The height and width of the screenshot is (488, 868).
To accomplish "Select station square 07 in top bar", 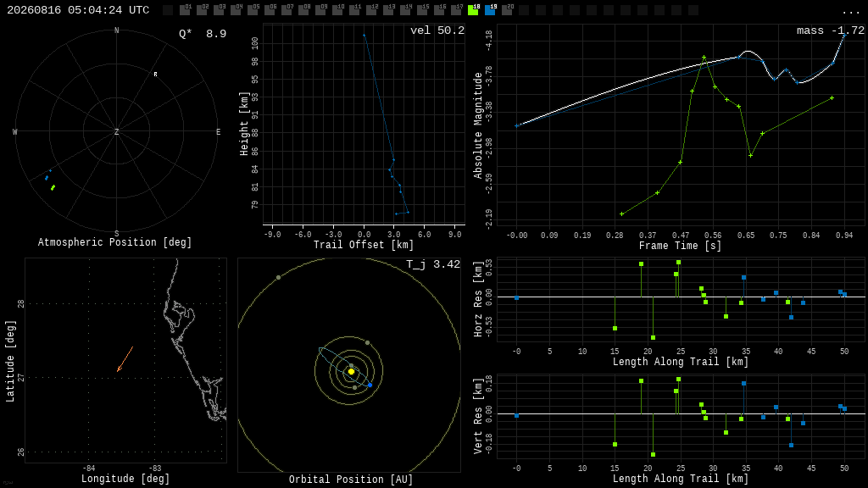I will point(287,10).
